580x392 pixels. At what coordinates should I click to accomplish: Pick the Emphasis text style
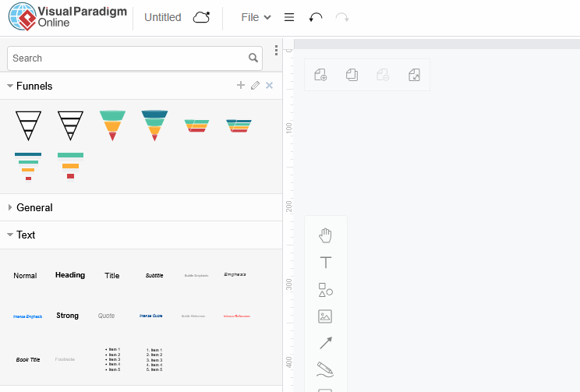point(235,274)
